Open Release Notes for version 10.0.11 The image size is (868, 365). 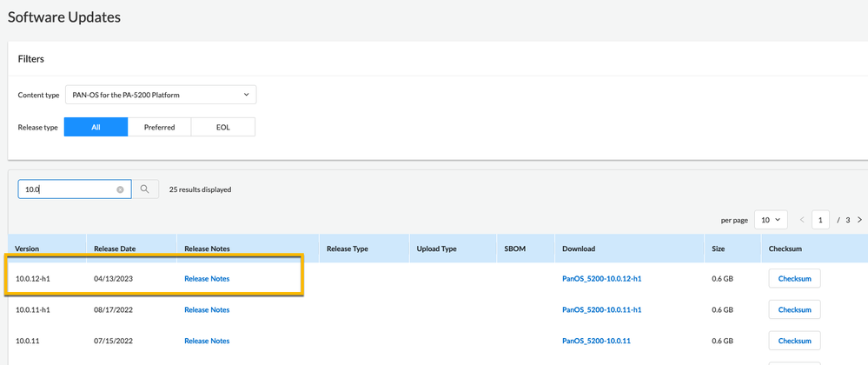tap(207, 341)
